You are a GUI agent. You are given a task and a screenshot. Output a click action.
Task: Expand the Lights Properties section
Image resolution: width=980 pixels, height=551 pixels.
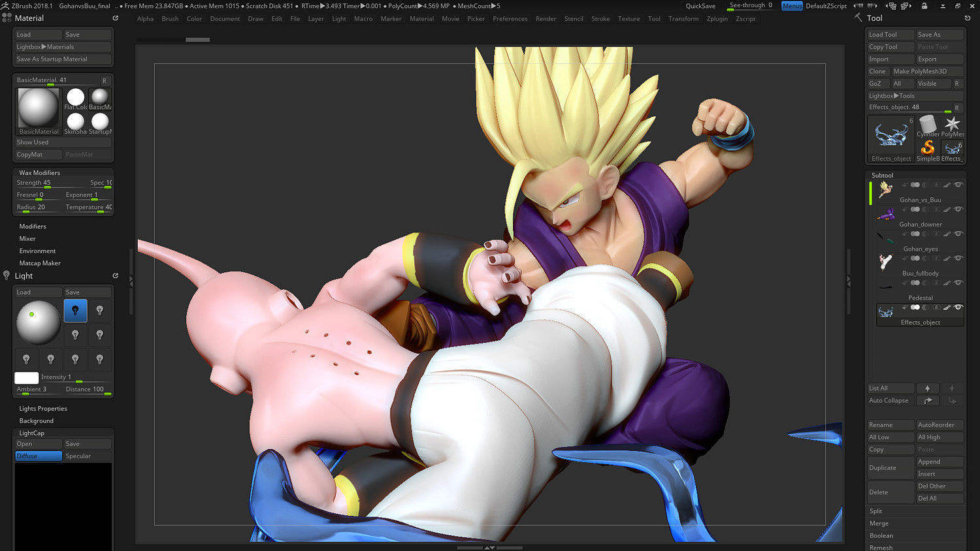point(43,409)
